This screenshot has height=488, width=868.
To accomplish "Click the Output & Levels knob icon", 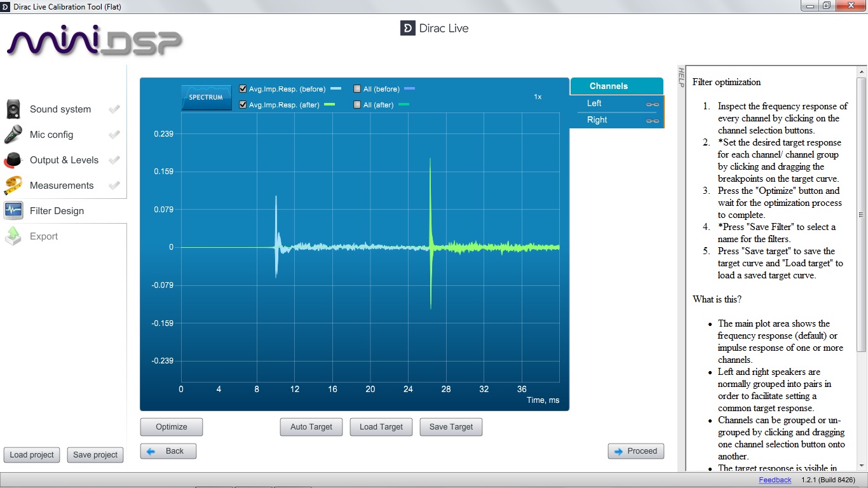I will [13, 160].
